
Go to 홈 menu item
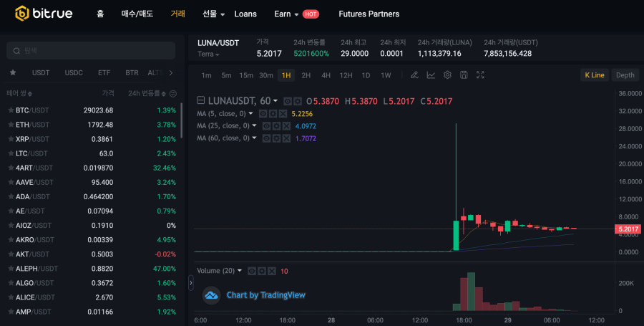(x=100, y=14)
